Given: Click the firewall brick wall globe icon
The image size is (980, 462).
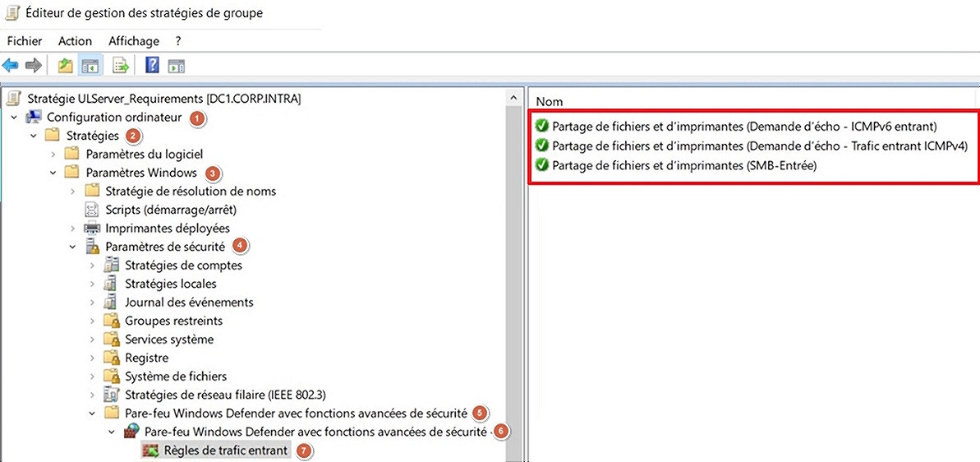Looking at the screenshot, I should [x=131, y=432].
